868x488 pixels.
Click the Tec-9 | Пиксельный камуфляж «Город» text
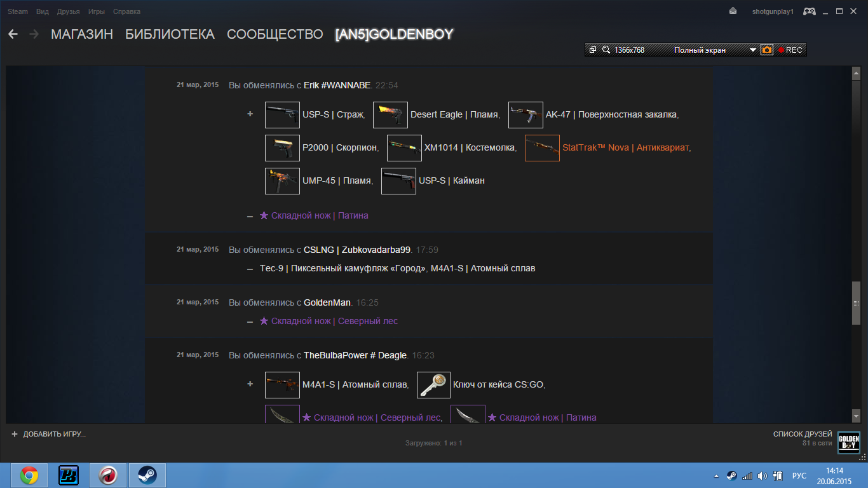click(342, 268)
